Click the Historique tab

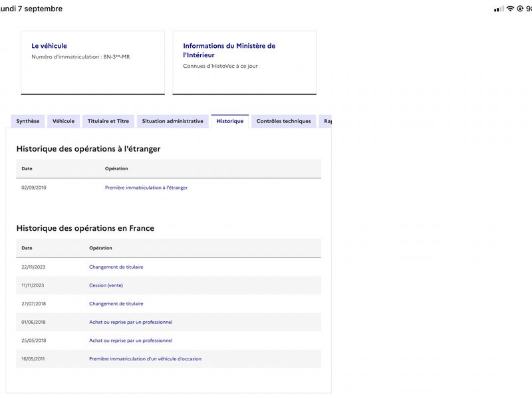click(229, 121)
